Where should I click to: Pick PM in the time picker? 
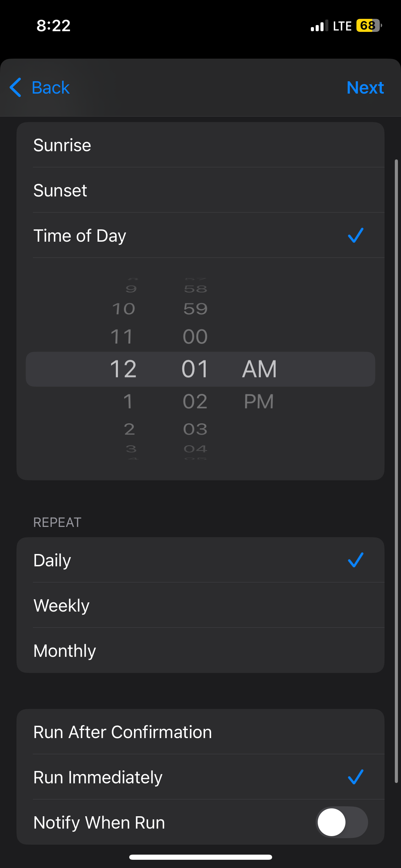(259, 401)
